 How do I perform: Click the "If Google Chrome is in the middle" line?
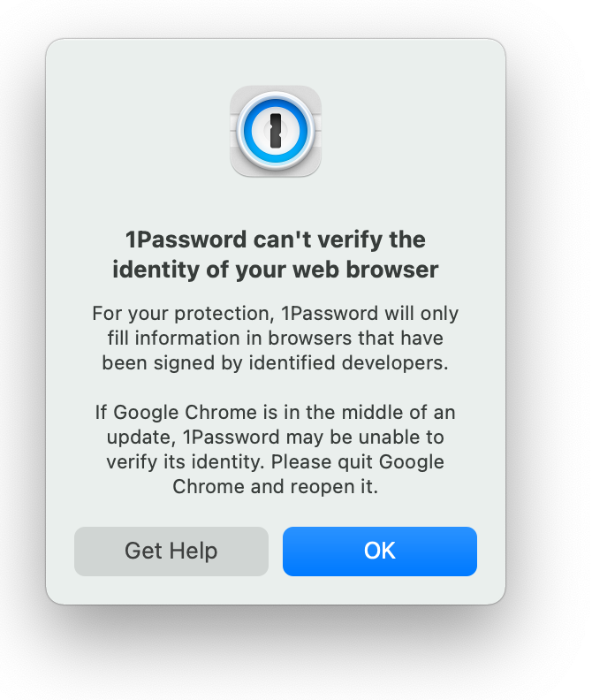(x=275, y=413)
